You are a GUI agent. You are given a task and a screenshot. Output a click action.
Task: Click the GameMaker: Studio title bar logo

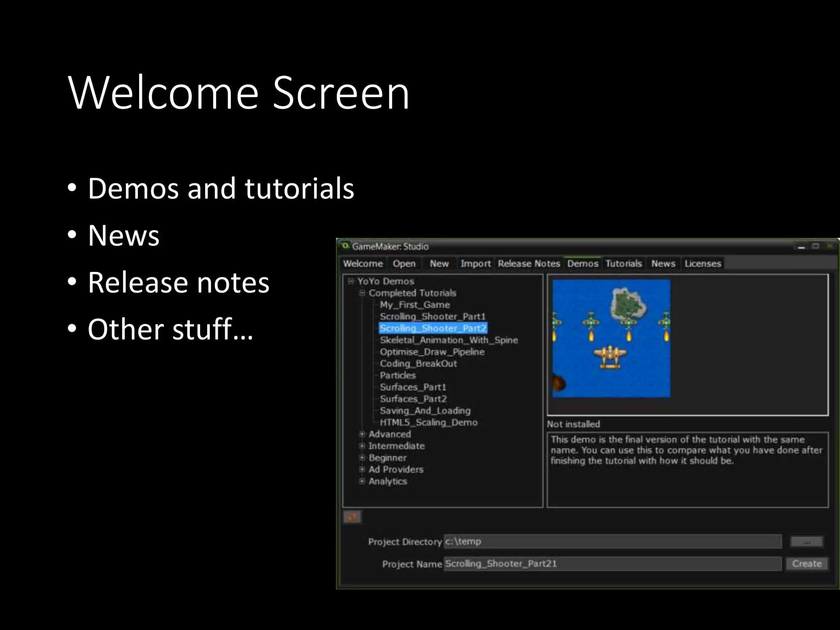[x=345, y=246]
